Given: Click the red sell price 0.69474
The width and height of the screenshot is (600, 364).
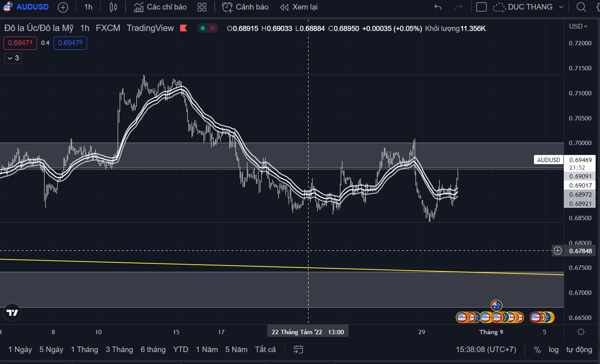Looking at the screenshot, I should 20,43.
